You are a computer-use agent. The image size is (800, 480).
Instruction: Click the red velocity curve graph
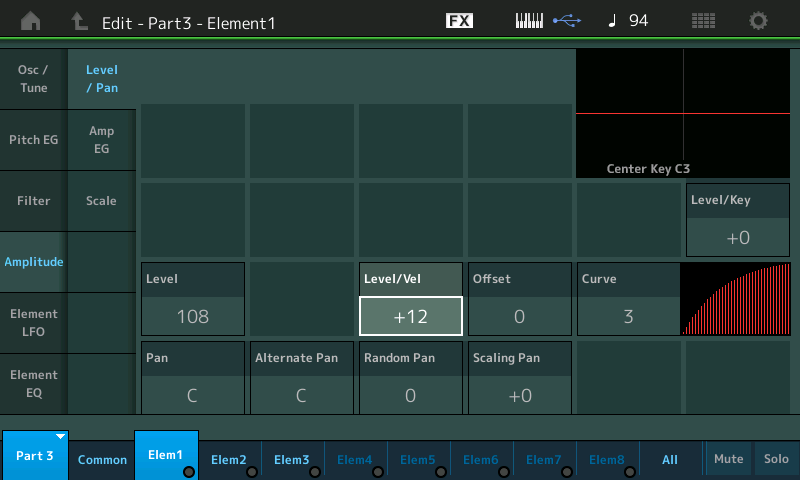coord(735,299)
